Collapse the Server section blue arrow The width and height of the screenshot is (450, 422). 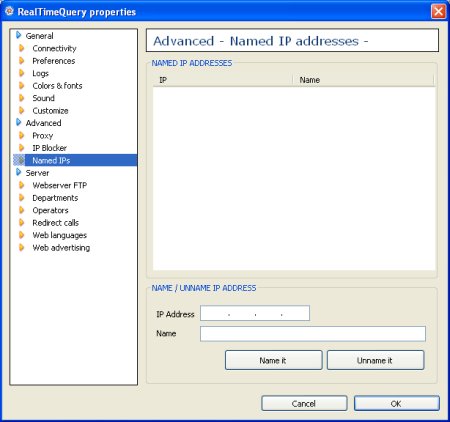pyautogui.click(x=19, y=173)
